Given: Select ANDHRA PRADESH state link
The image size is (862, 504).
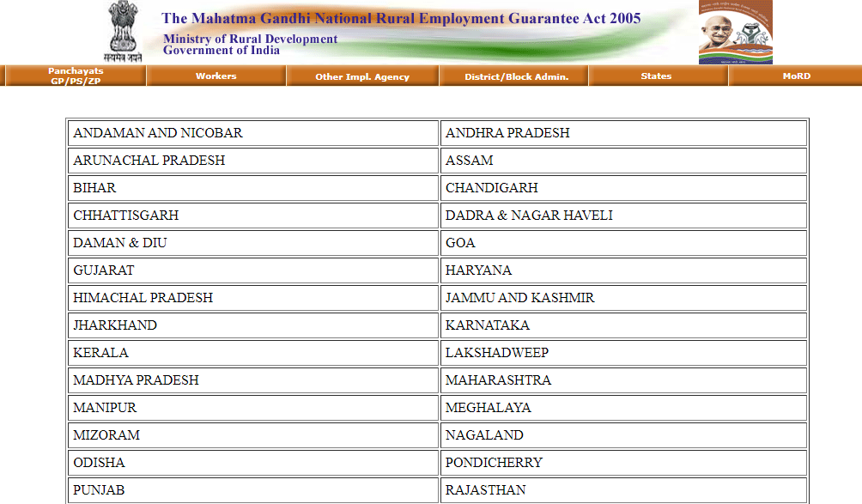Looking at the screenshot, I should coord(507,133).
